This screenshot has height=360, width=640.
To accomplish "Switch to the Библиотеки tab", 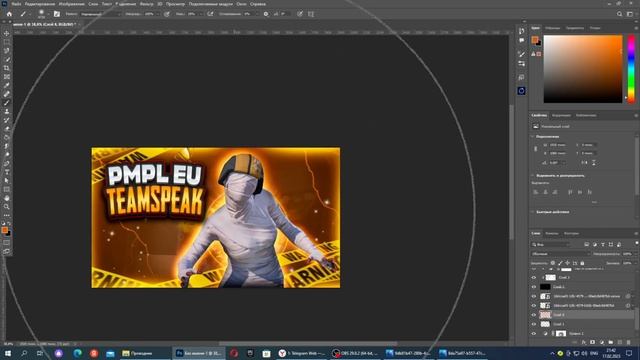I will point(586,116).
